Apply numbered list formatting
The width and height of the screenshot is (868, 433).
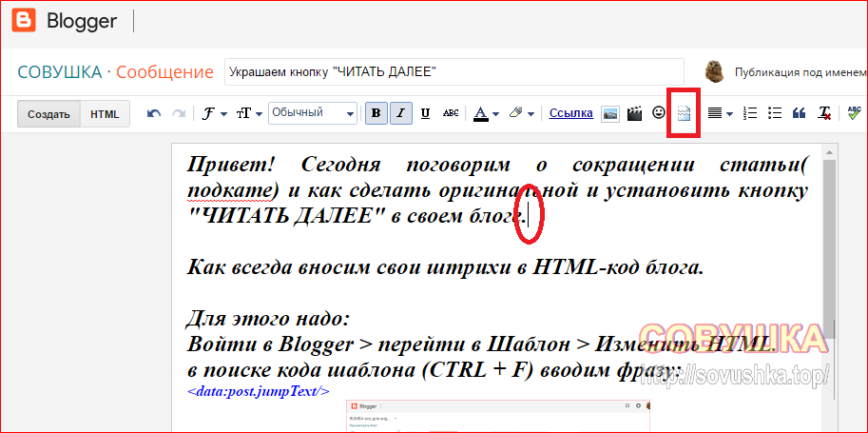click(750, 113)
